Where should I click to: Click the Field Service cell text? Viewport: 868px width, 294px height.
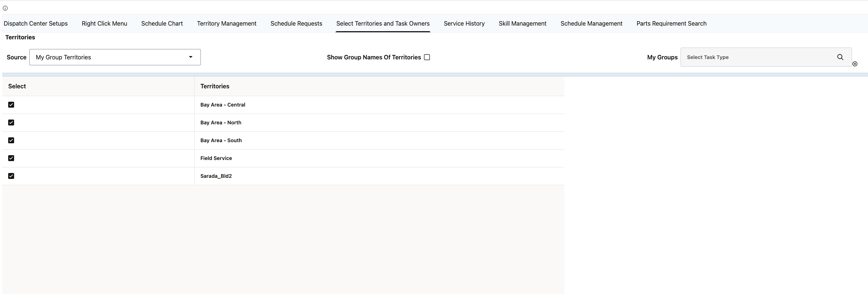(x=216, y=158)
